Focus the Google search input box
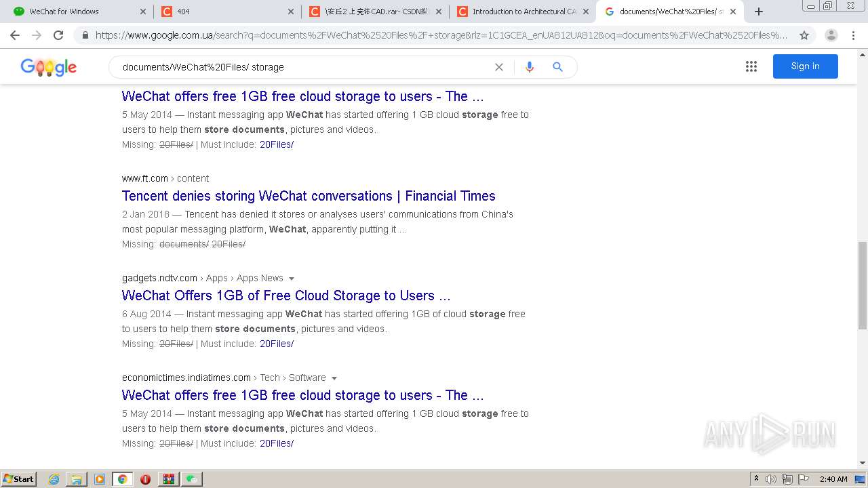The image size is (868, 488). point(305,67)
